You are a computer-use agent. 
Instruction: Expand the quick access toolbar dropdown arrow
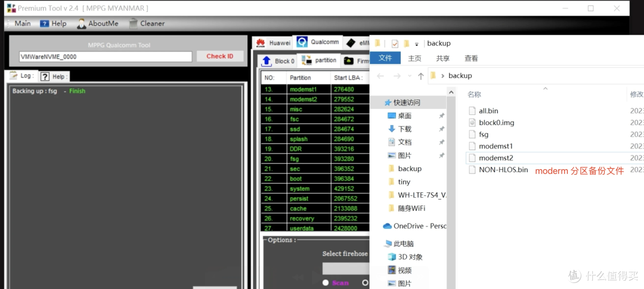[x=416, y=44]
